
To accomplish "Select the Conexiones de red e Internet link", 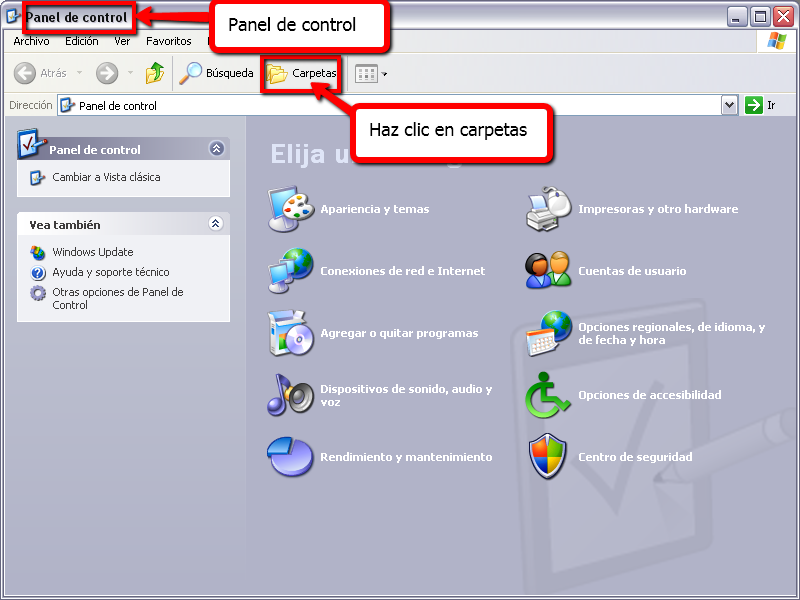I will click(403, 271).
